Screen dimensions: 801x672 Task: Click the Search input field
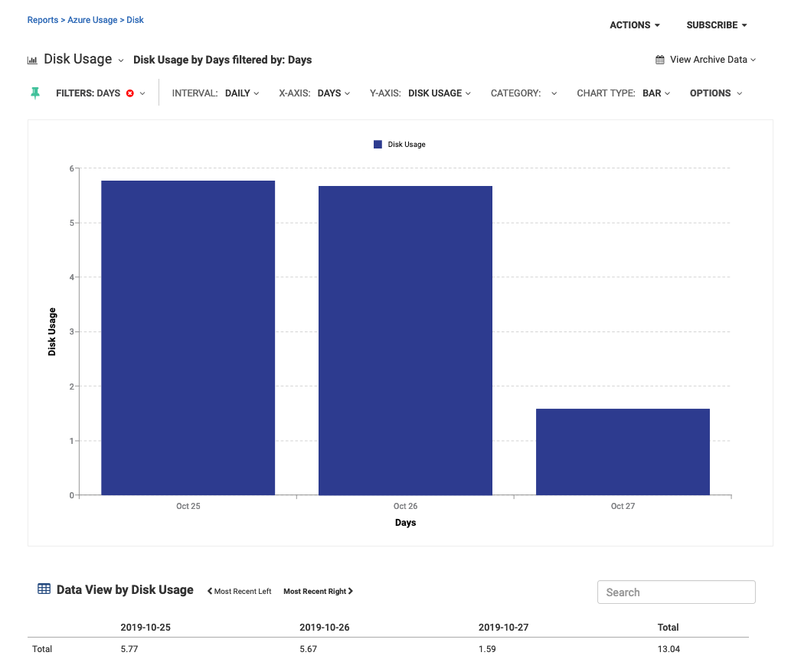tap(676, 592)
